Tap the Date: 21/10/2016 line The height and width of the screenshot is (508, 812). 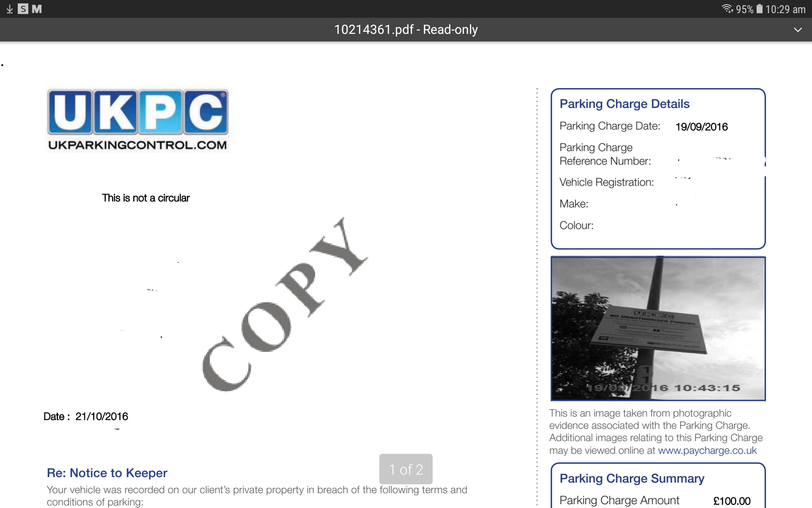click(86, 417)
